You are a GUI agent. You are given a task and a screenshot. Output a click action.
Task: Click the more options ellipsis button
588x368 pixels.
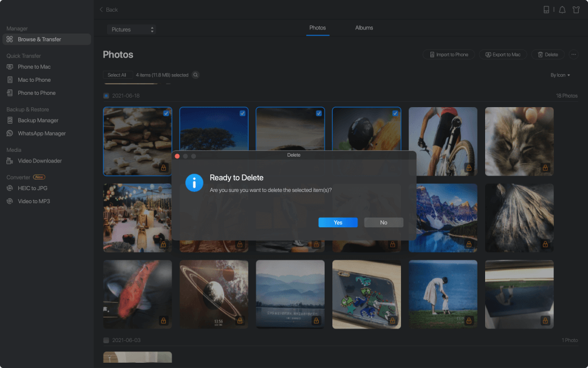coord(573,54)
